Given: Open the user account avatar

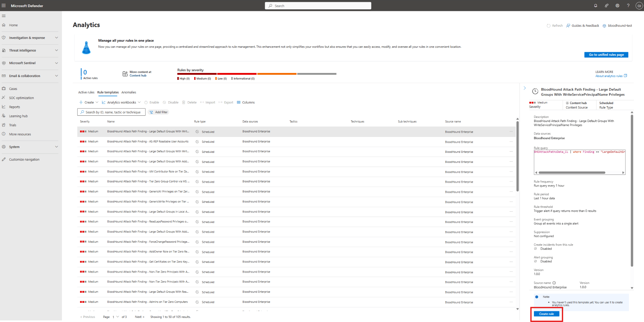Looking at the screenshot, I should pyautogui.click(x=639, y=6).
